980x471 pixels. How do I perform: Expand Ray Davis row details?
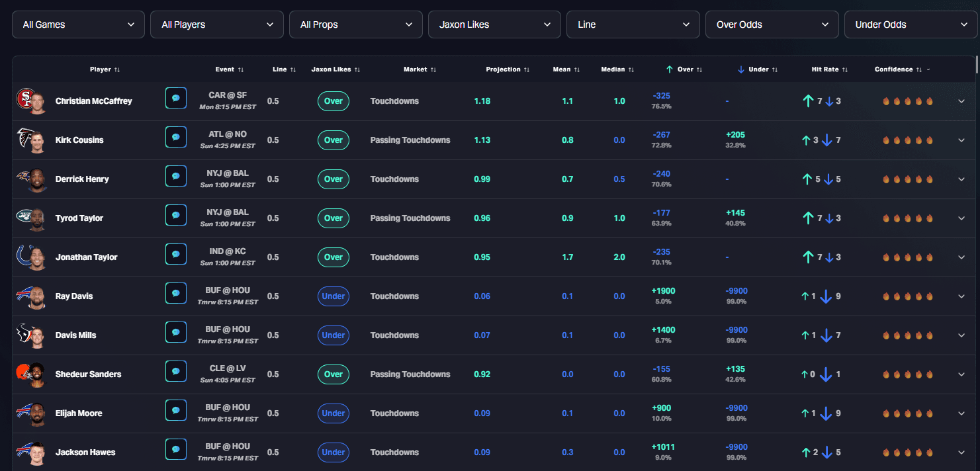(961, 296)
